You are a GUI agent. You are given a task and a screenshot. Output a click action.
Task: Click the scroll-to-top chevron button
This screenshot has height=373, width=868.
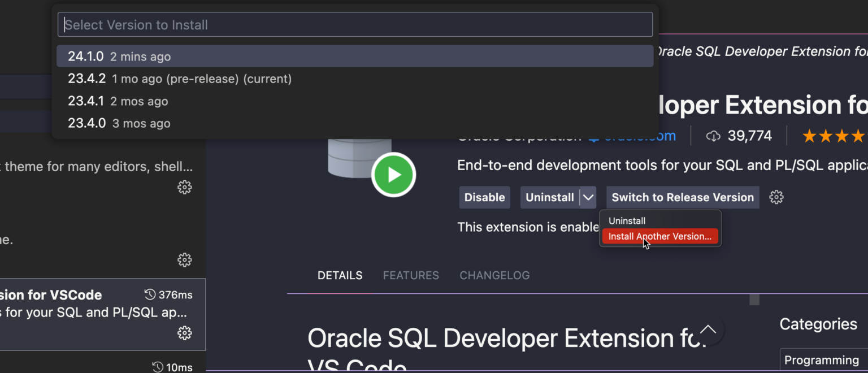(x=708, y=329)
